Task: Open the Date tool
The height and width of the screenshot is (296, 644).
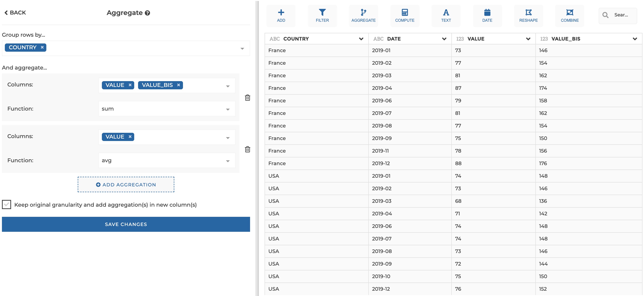Action: 487,16
